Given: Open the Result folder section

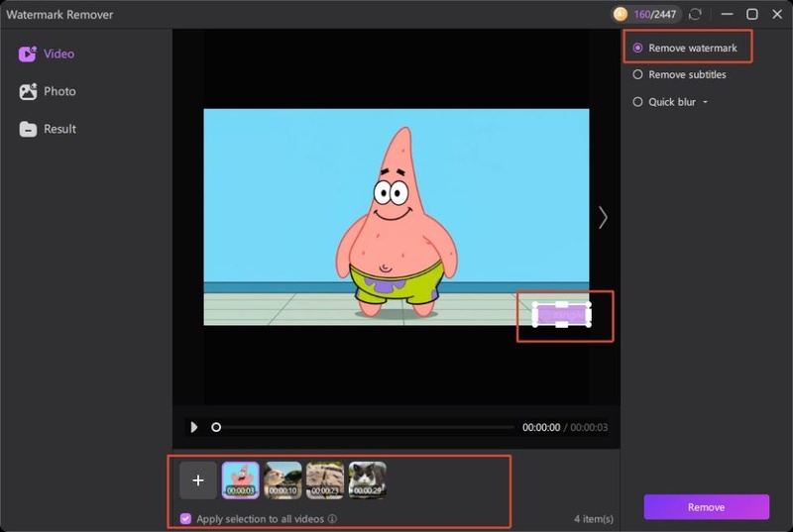Looking at the screenshot, I should coord(48,129).
